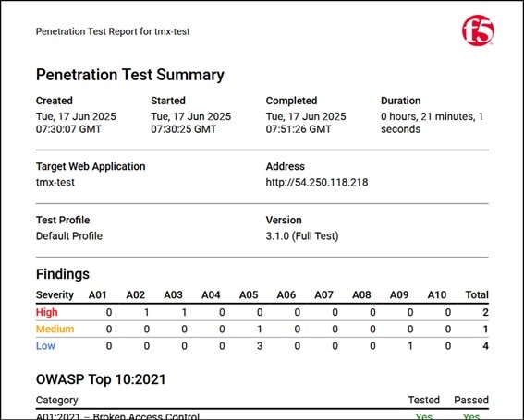The height and width of the screenshot is (420, 524).
Task: Click the Low row A09 count 1
Action: coord(410,345)
